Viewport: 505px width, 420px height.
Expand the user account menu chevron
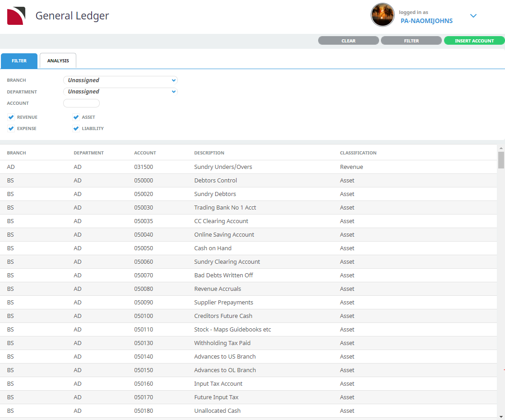(473, 16)
